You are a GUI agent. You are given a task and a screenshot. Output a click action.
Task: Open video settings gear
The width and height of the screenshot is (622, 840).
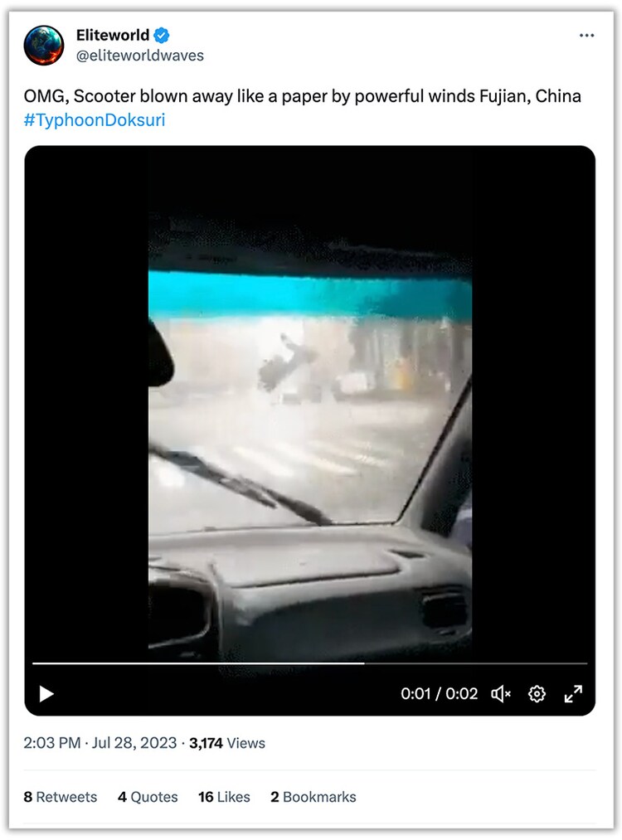(537, 694)
